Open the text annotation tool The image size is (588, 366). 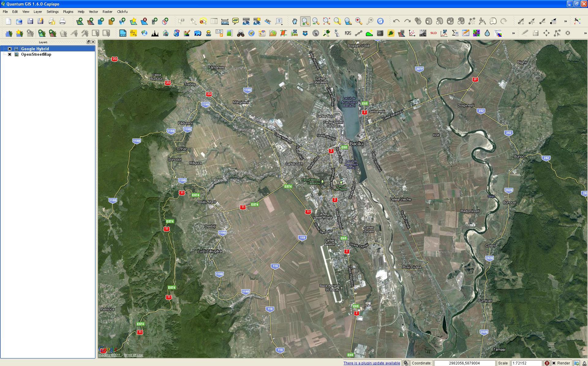[x=279, y=21]
